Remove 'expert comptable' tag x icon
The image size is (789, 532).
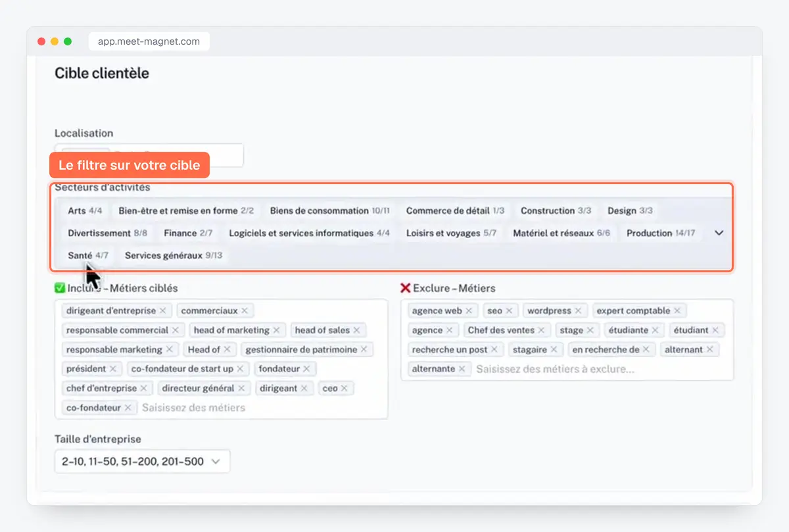(677, 310)
